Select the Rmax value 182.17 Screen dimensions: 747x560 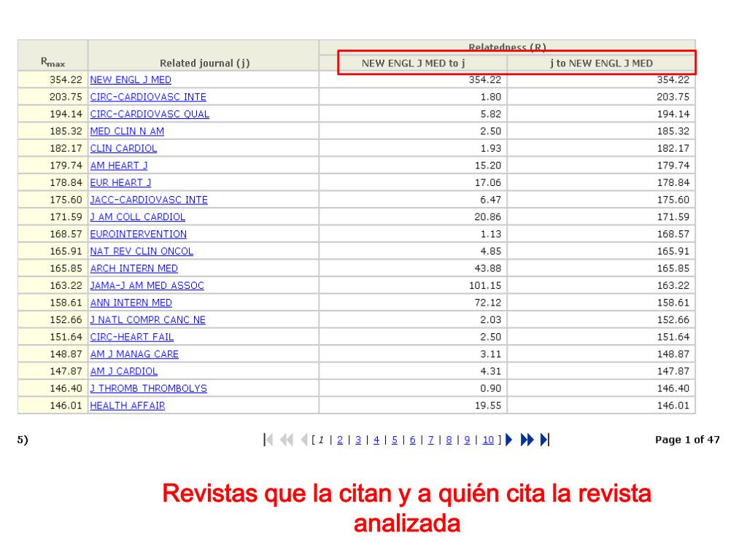(x=66, y=149)
